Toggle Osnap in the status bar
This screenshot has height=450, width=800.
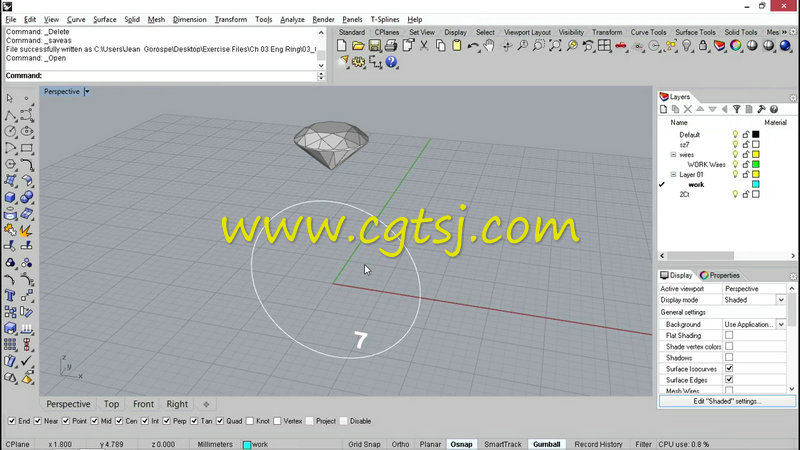pyautogui.click(x=461, y=444)
